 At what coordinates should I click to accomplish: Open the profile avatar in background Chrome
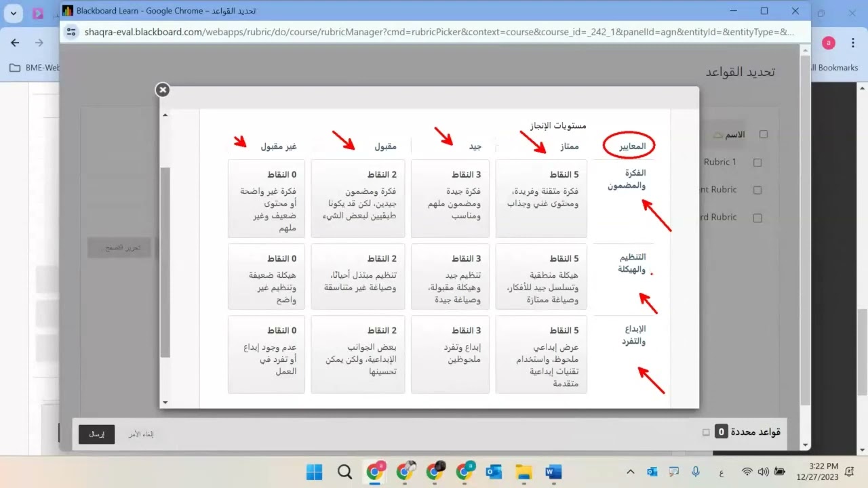click(828, 43)
